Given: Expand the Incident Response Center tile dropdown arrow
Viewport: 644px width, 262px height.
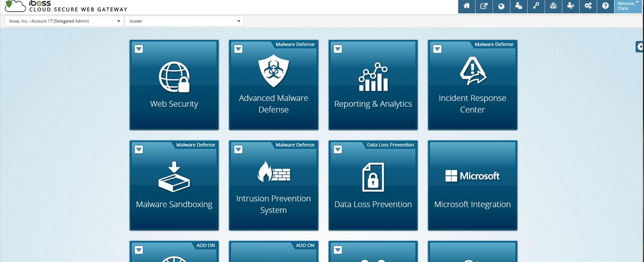Looking at the screenshot, I should tap(437, 49).
